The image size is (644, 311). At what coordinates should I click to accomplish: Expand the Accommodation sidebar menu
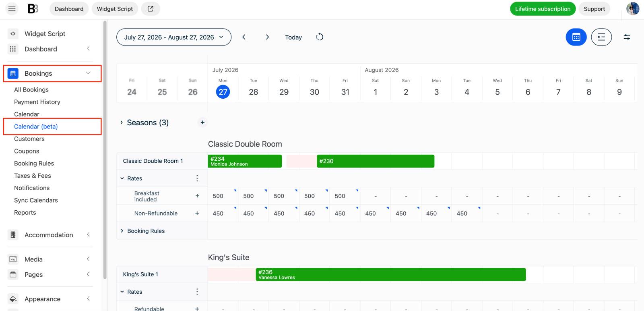[x=88, y=234]
